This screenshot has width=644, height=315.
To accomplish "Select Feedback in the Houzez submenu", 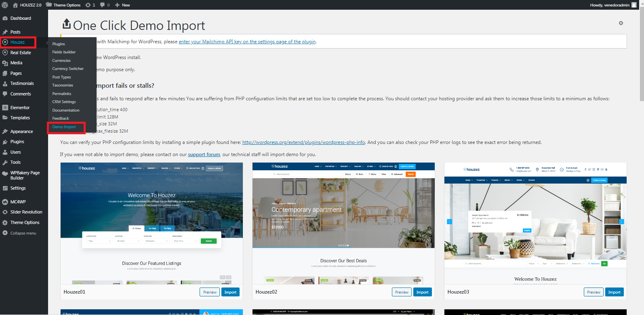I will pos(61,118).
